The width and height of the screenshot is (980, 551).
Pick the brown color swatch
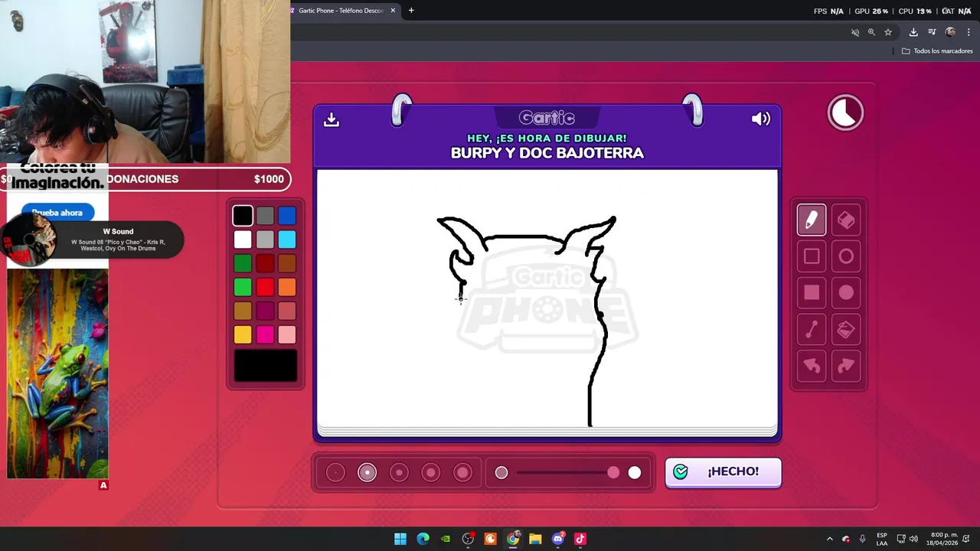[287, 263]
